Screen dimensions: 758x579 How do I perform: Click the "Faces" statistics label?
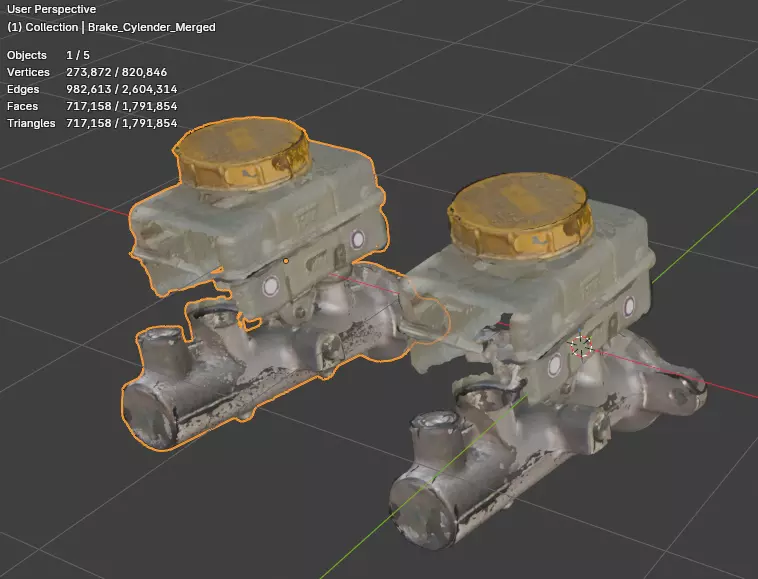(22, 106)
